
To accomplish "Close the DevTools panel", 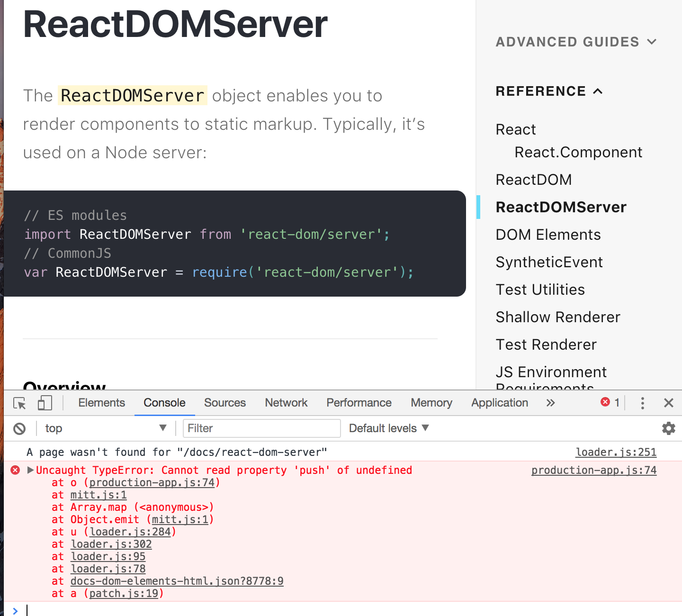I will coord(669,403).
